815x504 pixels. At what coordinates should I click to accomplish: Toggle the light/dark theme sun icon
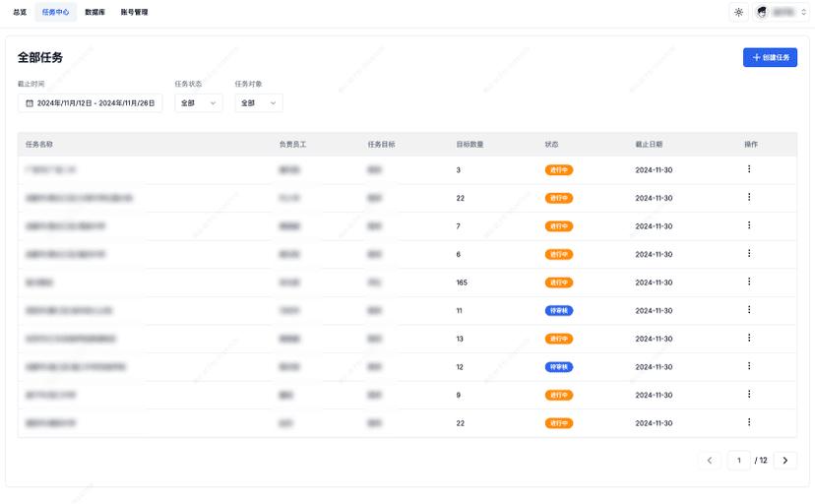[738, 12]
